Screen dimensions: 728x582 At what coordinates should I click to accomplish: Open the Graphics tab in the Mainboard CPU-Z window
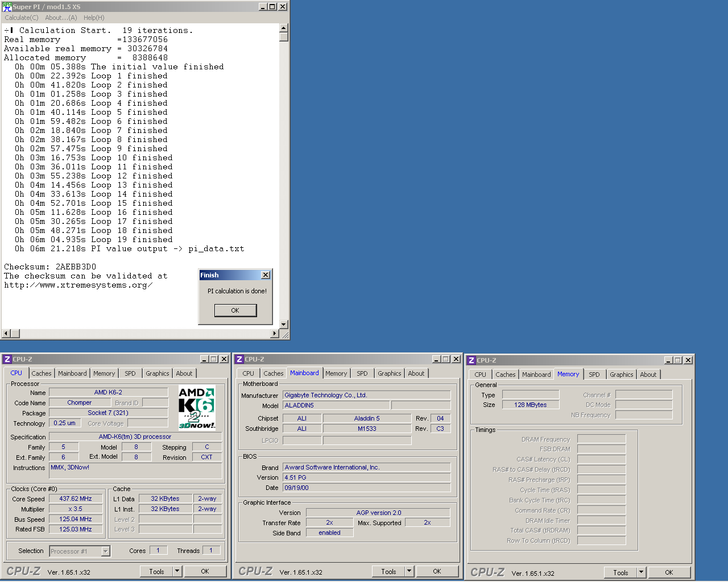pos(390,373)
